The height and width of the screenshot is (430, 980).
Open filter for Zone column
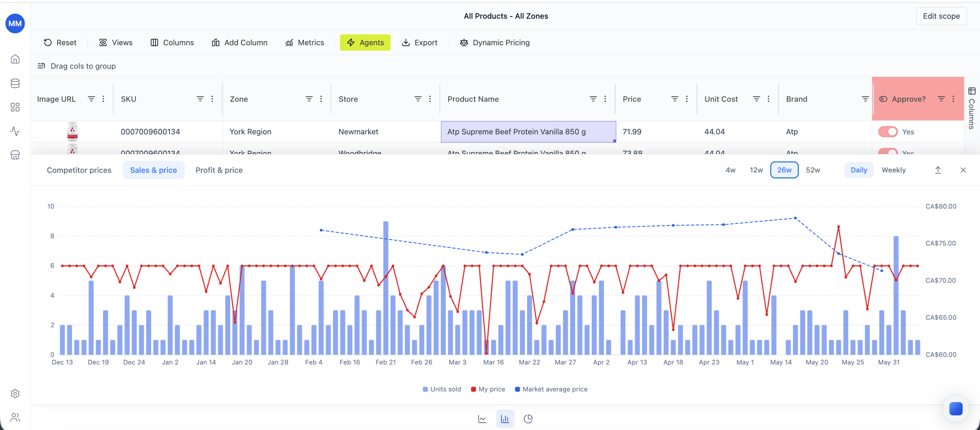(309, 99)
